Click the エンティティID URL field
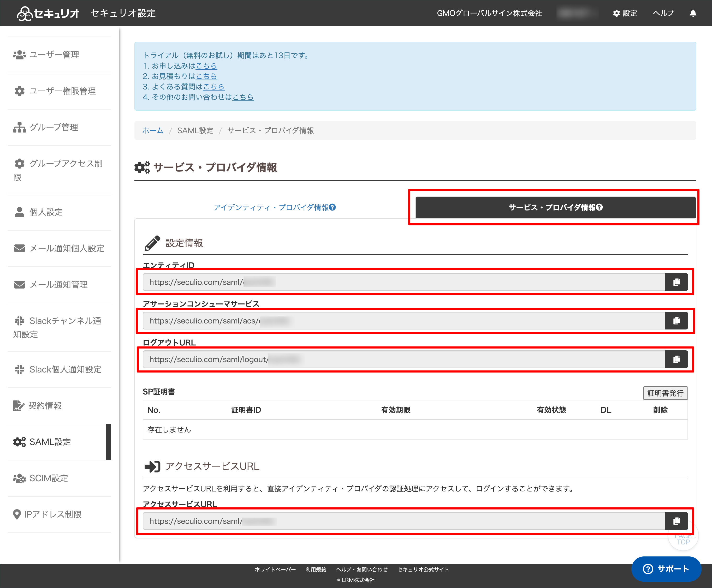This screenshot has width=712, height=588. point(404,282)
